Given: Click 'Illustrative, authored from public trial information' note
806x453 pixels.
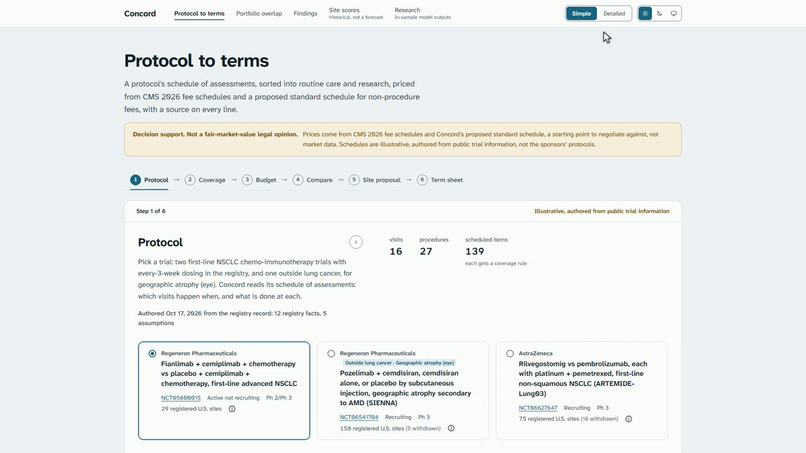Looking at the screenshot, I should click(x=602, y=211).
